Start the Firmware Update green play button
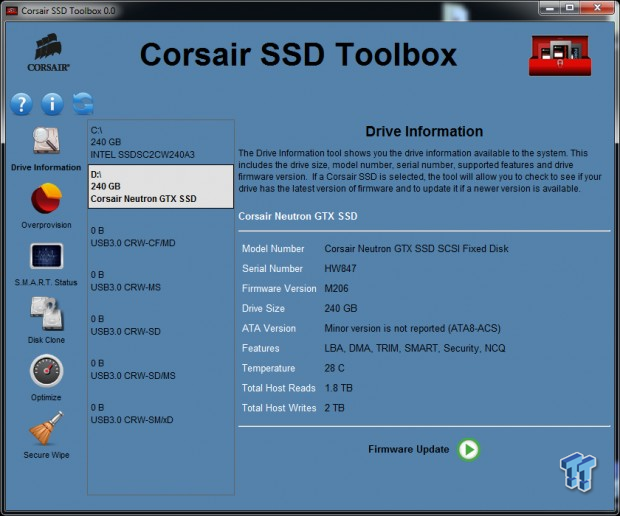The image size is (620, 516). click(x=469, y=450)
